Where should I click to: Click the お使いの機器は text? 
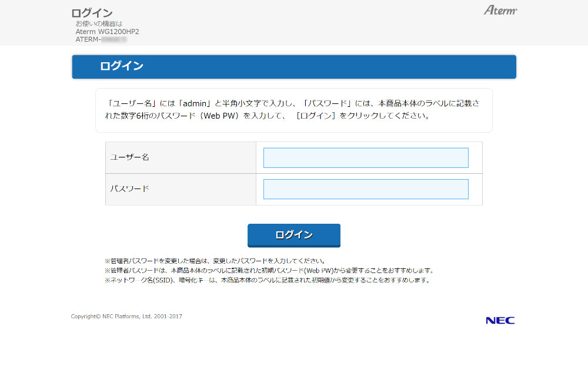tap(99, 23)
